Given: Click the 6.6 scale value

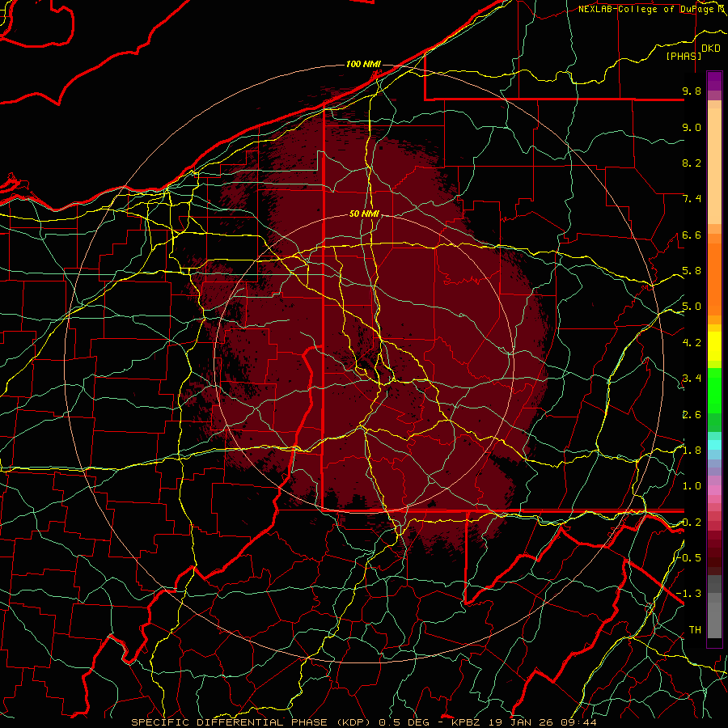Looking at the screenshot, I should (692, 235).
